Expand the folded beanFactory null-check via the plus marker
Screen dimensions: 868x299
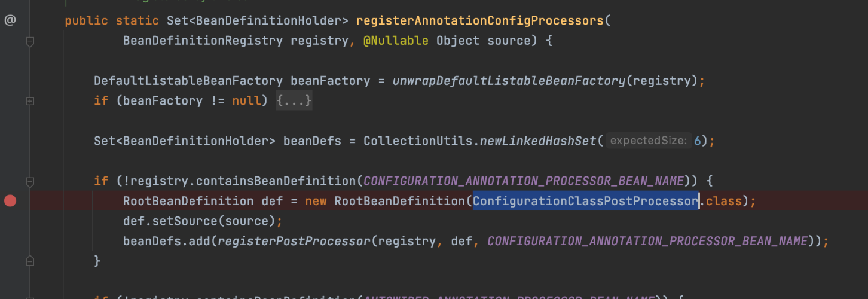pos(30,102)
